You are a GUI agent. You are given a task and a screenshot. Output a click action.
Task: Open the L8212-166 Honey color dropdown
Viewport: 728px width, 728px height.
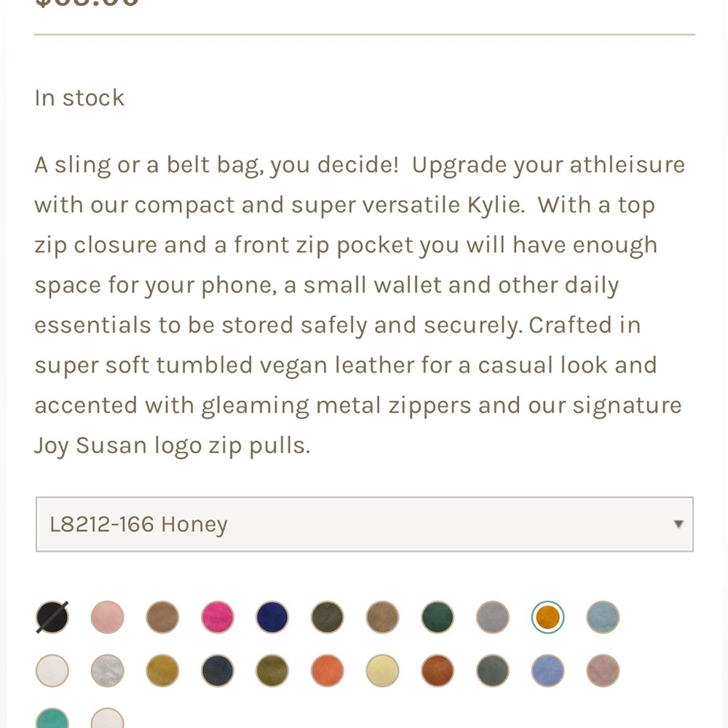coord(365,524)
